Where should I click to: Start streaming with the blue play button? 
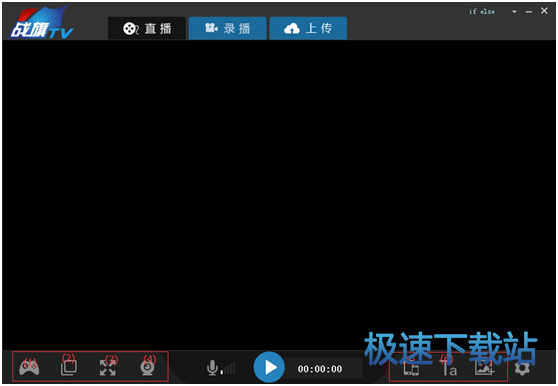(269, 367)
